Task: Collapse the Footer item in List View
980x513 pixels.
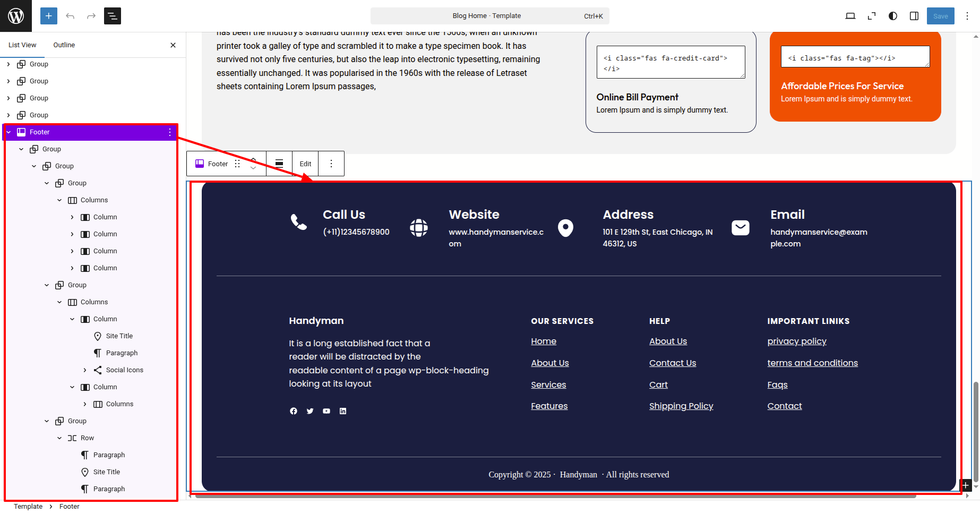Action: pos(8,132)
